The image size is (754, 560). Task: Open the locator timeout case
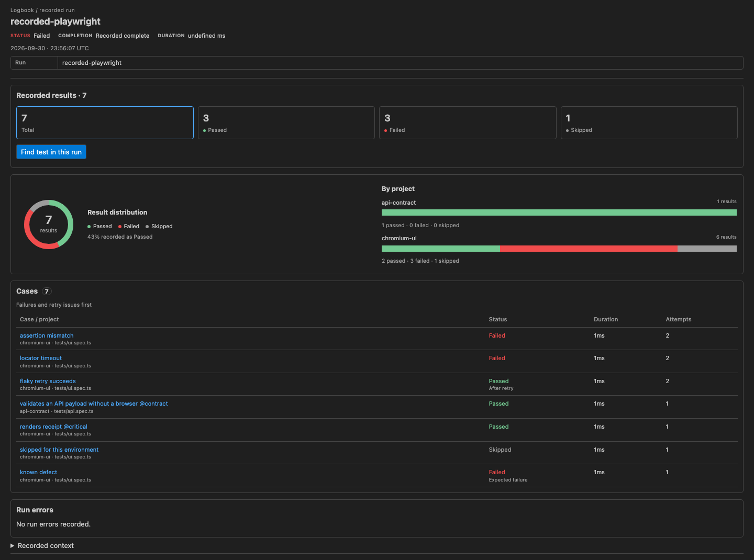tap(41, 358)
